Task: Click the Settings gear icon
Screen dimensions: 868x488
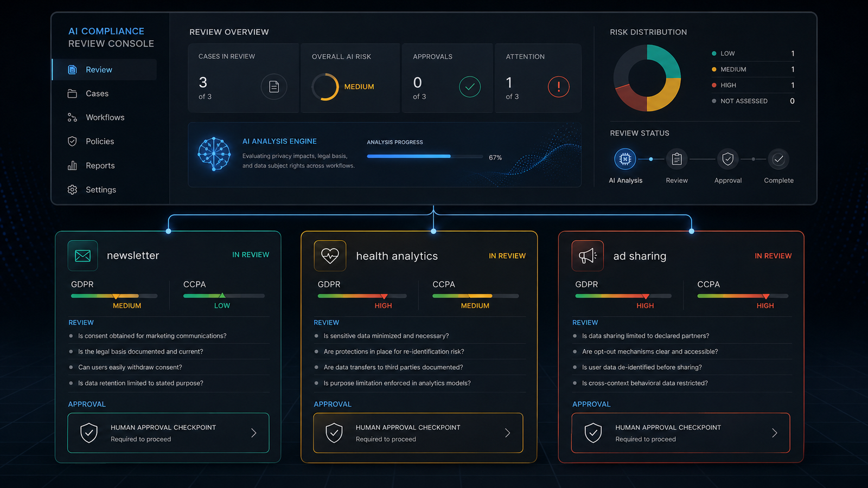Action: click(x=72, y=189)
